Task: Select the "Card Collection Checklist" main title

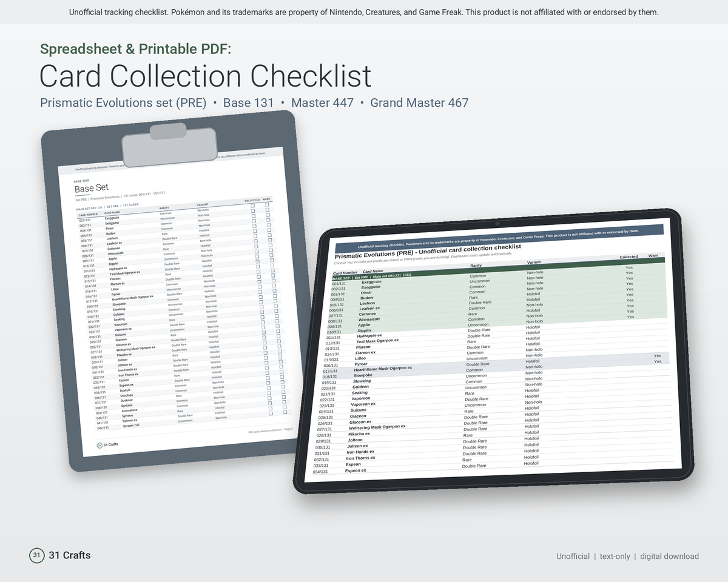Action: (206, 76)
